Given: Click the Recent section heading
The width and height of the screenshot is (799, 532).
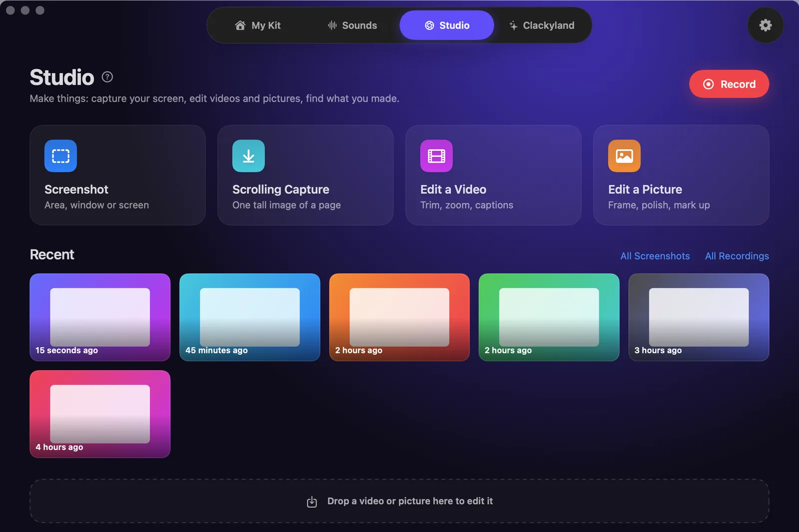Looking at the screenshot, I should (x=52, y=255).
